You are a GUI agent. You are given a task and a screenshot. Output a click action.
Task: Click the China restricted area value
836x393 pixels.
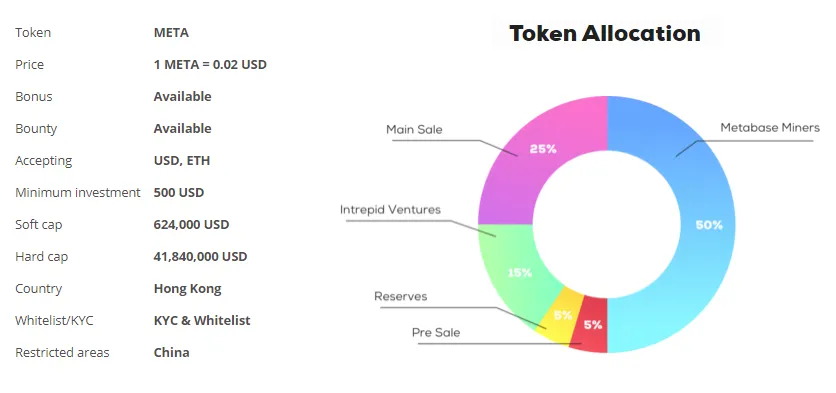click(172, 352)
